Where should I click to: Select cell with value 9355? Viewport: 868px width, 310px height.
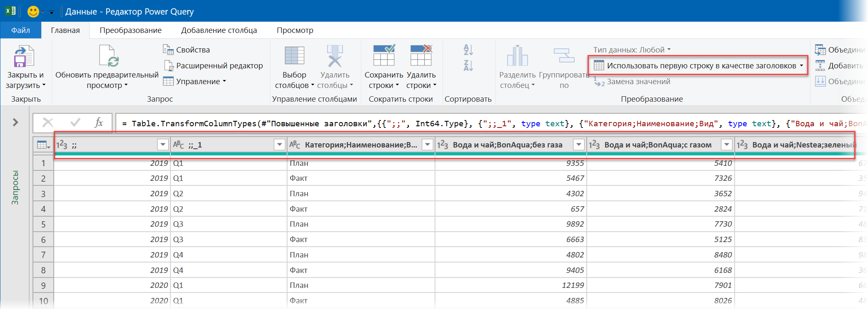[x=511, y=163]
